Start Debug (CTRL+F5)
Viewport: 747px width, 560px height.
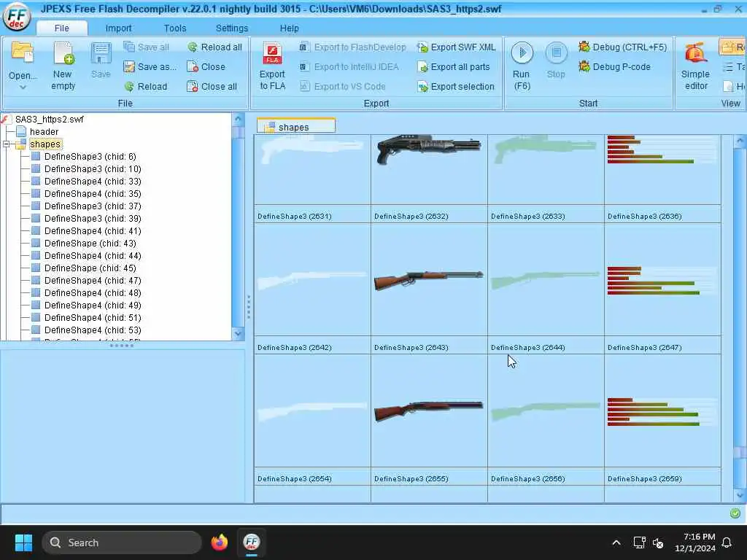pyautogui.click(x=622, y=47)
